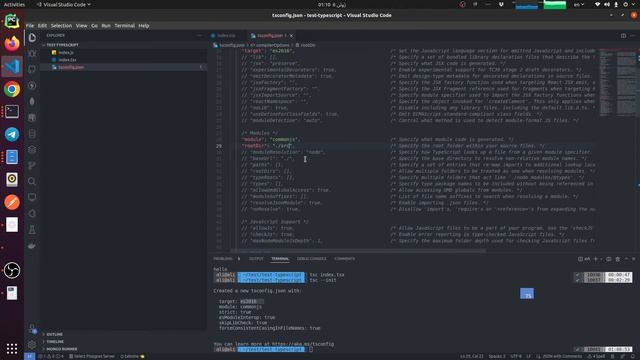Open the database server icon in activity bar
The image size is (640, 360).
pos(32,133)
